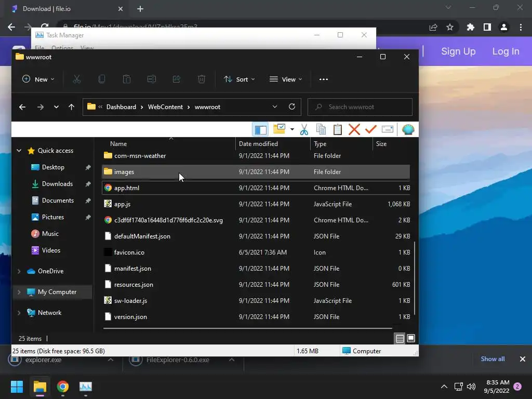Click Sign Up on file.io page
Image resolution: width=532 pixels, height=399 pixels.
(x=458, y=51)
